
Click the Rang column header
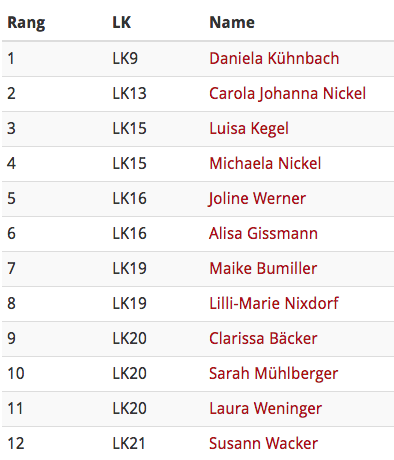(x=26, y=23)
